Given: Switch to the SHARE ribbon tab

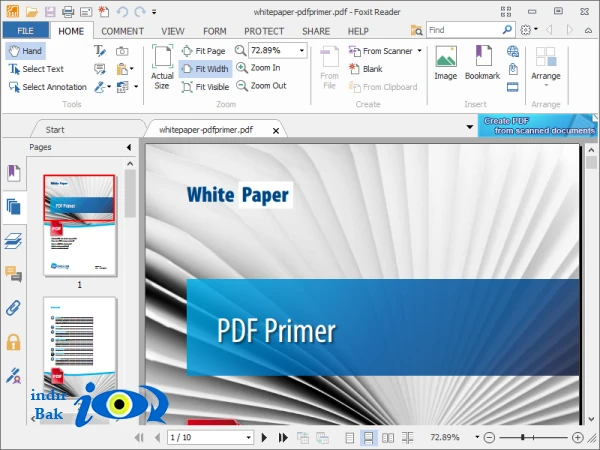Looking at the screenshot, I should coord(316,31).
